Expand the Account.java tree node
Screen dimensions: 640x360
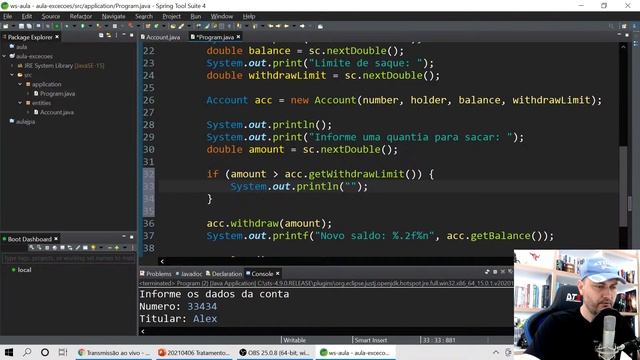pos(28,112)
